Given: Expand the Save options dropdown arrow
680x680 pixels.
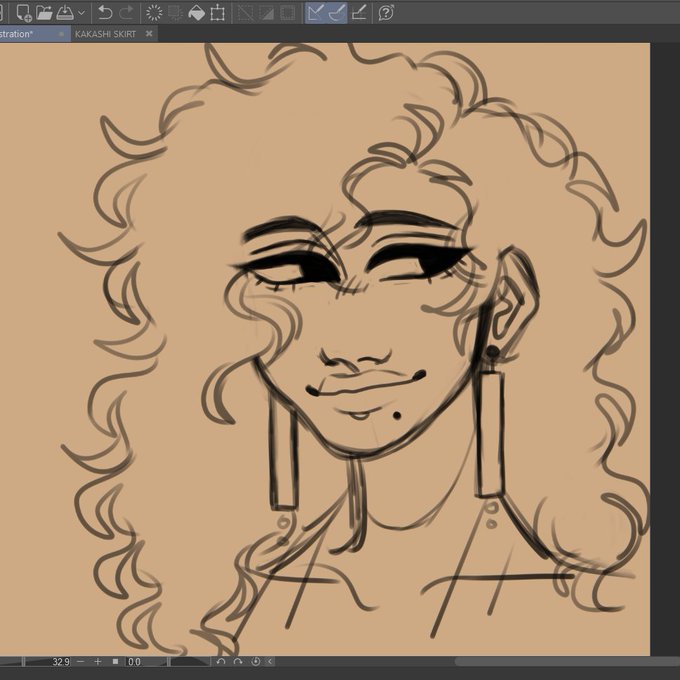Looking at the screenshot, I should click(82, 13).
